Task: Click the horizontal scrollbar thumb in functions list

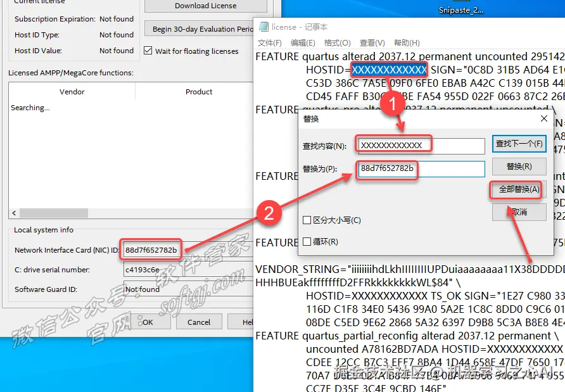Action: [54, 213]
